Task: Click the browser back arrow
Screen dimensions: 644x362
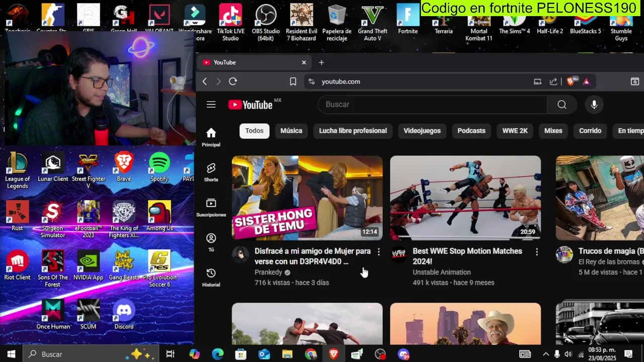Action: (x=205, y=81)
